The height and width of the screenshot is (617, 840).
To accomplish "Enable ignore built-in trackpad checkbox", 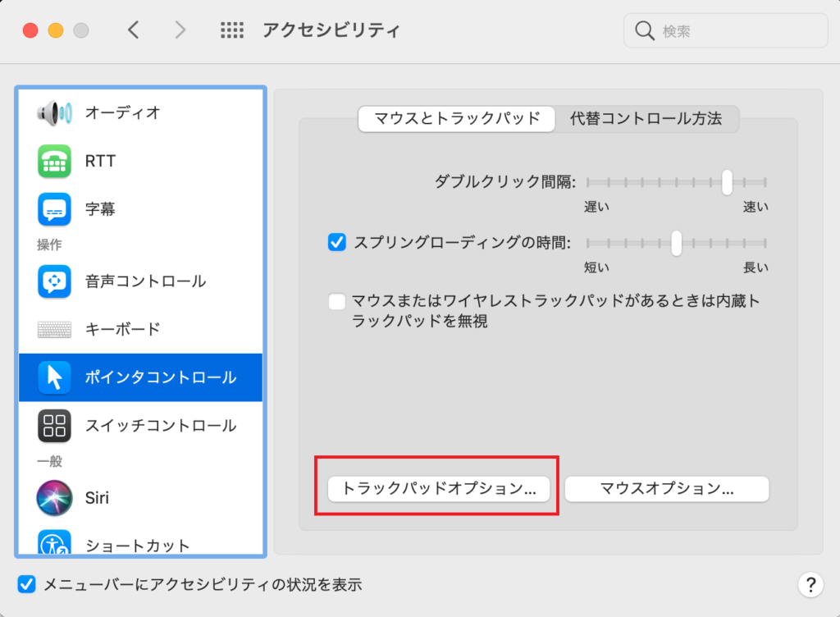I will tap(337, 301).
